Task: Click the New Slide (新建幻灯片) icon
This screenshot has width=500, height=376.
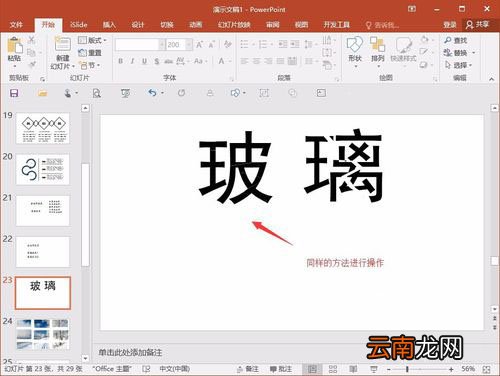Action: 62,44
